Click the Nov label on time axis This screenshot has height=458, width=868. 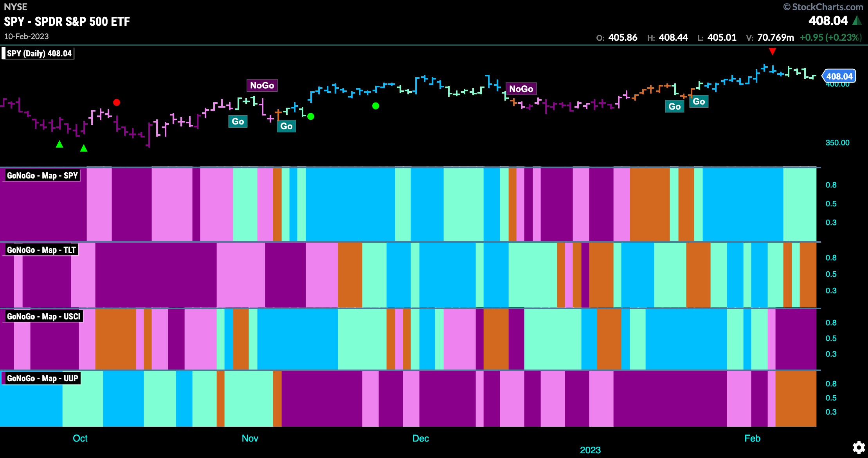point(250,438)
